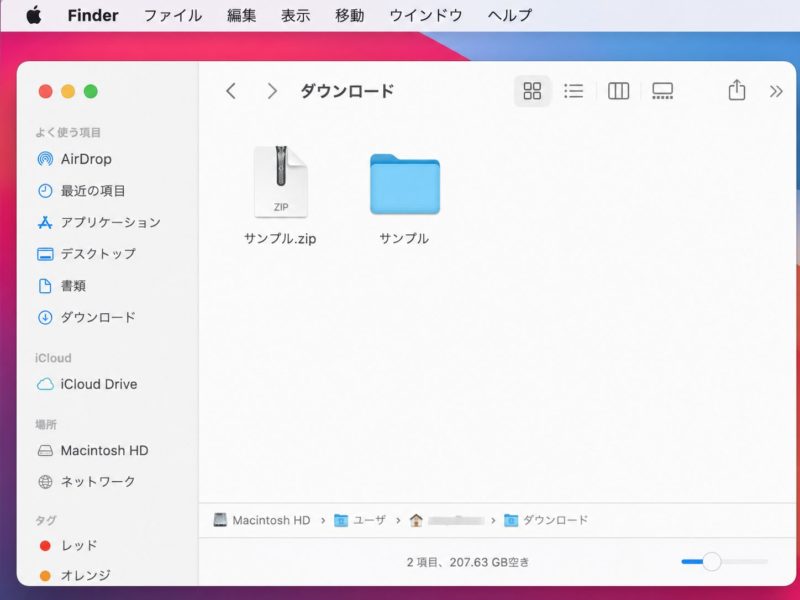800x600 pixels.
Task: Open the Finder menu
Action: click(93, 15)
